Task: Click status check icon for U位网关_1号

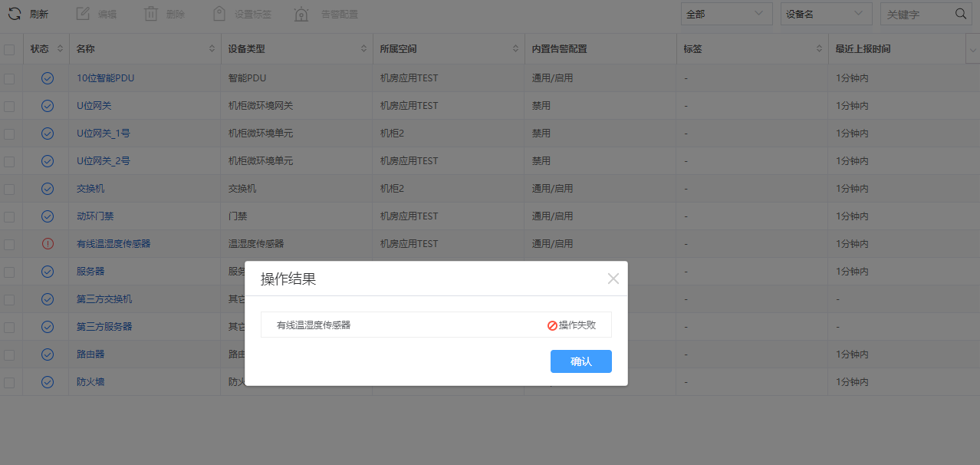Action: [48, 134]
